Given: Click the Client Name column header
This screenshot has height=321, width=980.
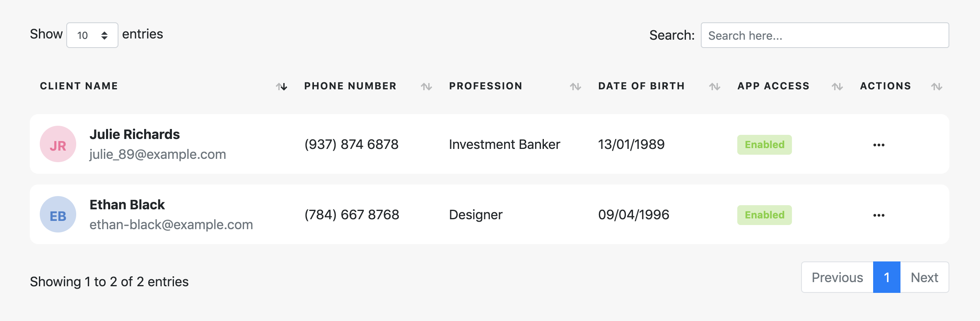Looking at the screenshot, I should point(79,86).
